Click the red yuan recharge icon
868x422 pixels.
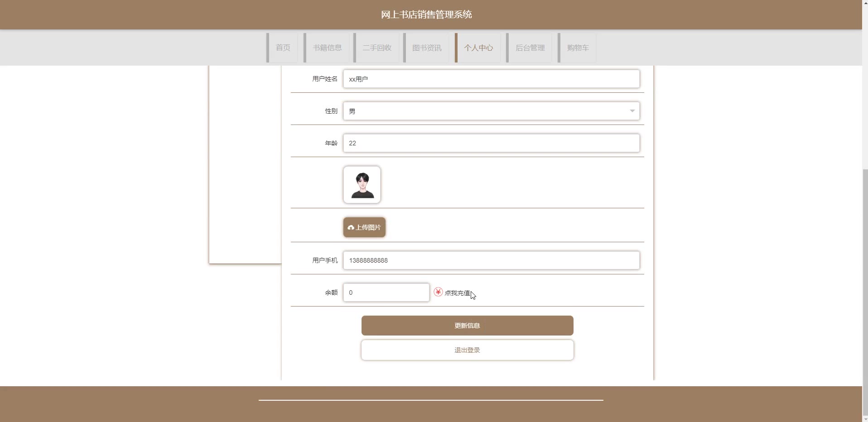coord(438,292)
